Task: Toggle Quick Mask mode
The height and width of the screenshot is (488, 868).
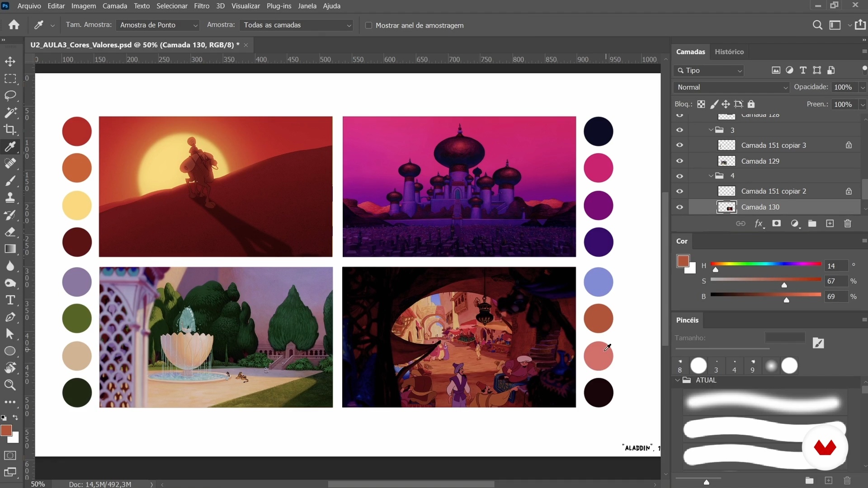Action: pyautogui.click(x=10, y=455)
